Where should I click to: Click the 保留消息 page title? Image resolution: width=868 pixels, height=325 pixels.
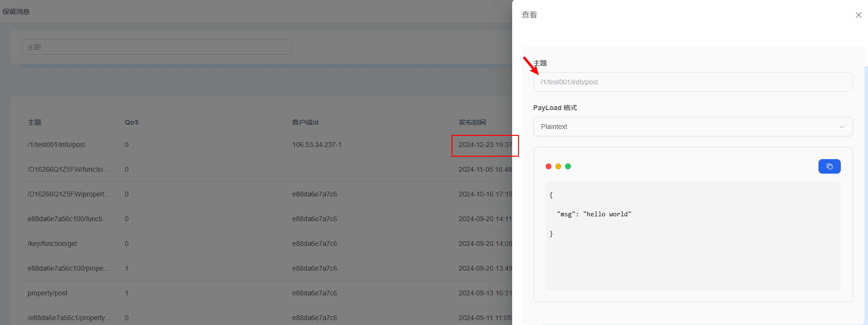point(16,12)
